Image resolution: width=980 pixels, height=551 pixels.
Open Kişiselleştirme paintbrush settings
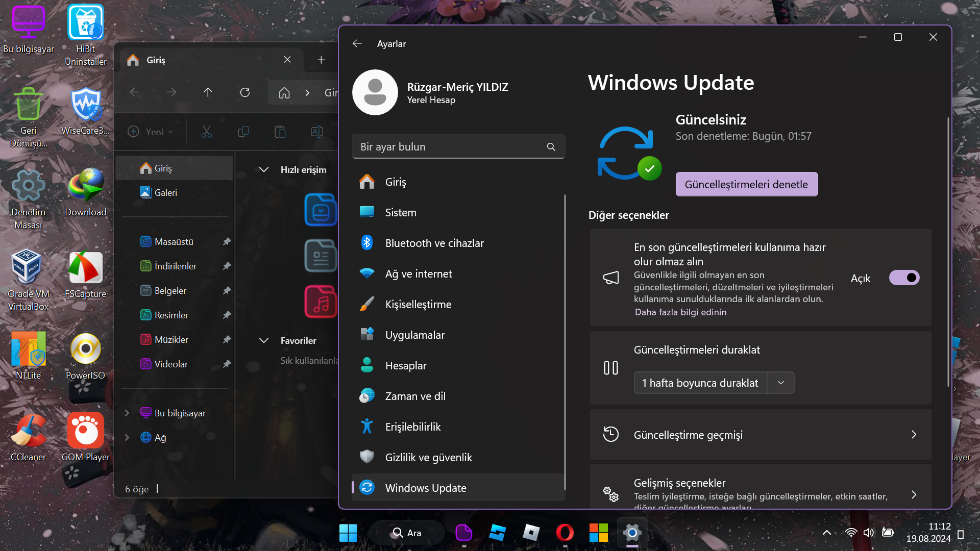coord(366,304)
